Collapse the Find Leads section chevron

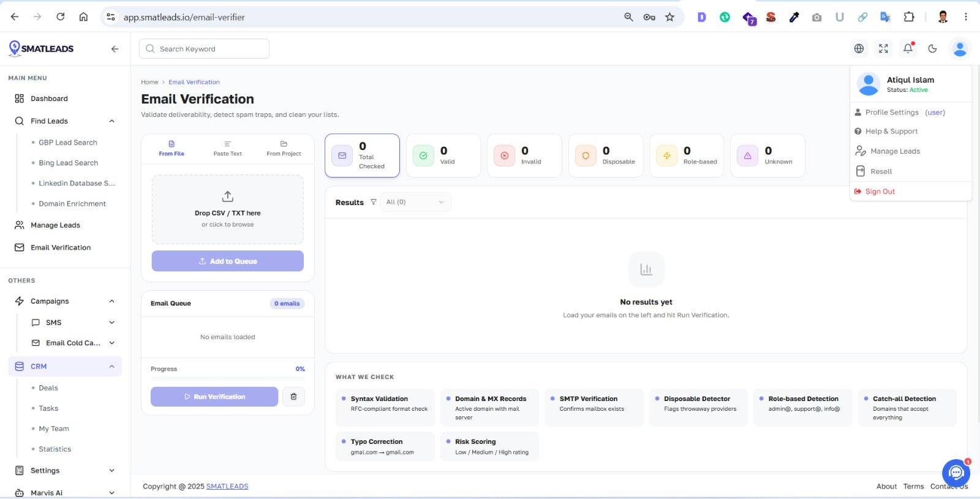pyautogui.click(x=111, y=121)
